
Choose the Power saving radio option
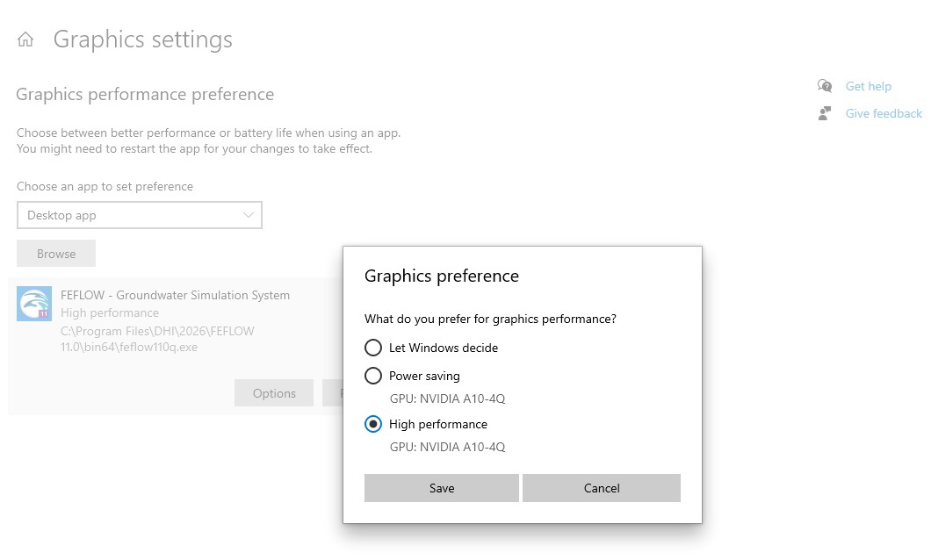coord(373,376)
